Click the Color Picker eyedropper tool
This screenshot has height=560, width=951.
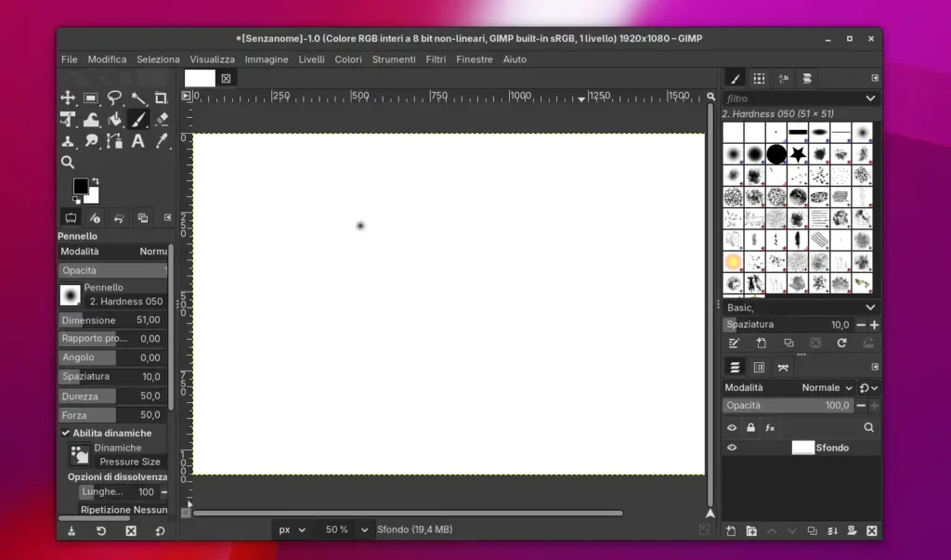coord(162,141)
